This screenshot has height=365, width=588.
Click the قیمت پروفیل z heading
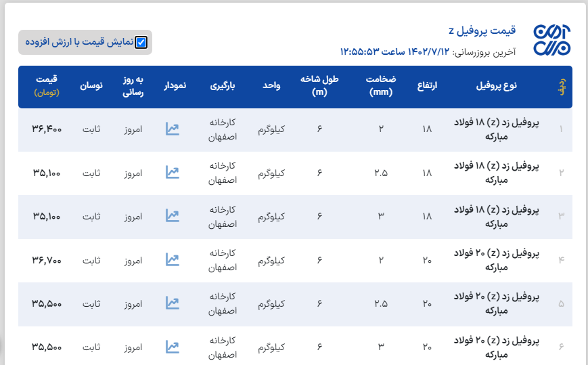coord(482,30)
